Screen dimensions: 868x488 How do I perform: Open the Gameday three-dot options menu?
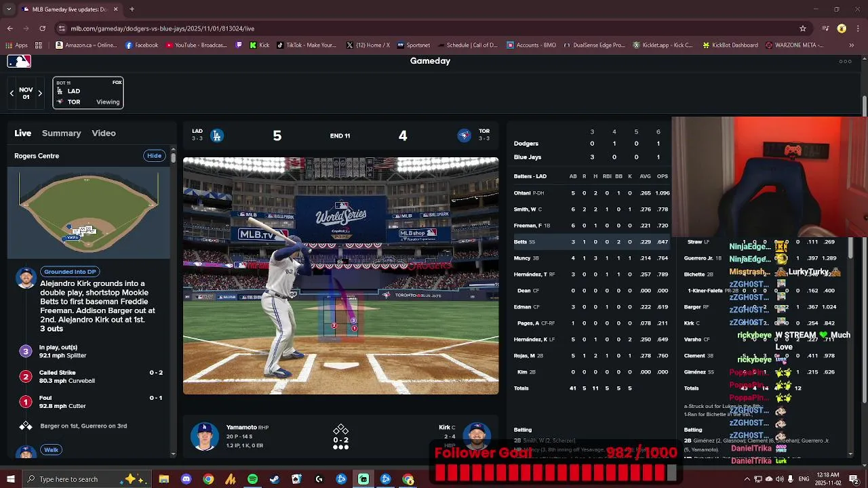845,61
